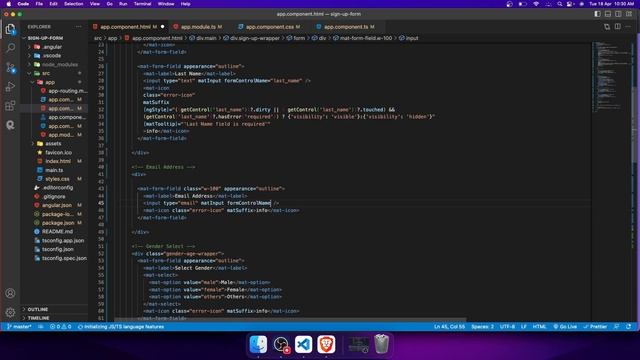Click the split editor right icon
Image resolution: width=640 pixels, height=360 pixels.
[x=618, y=27]
